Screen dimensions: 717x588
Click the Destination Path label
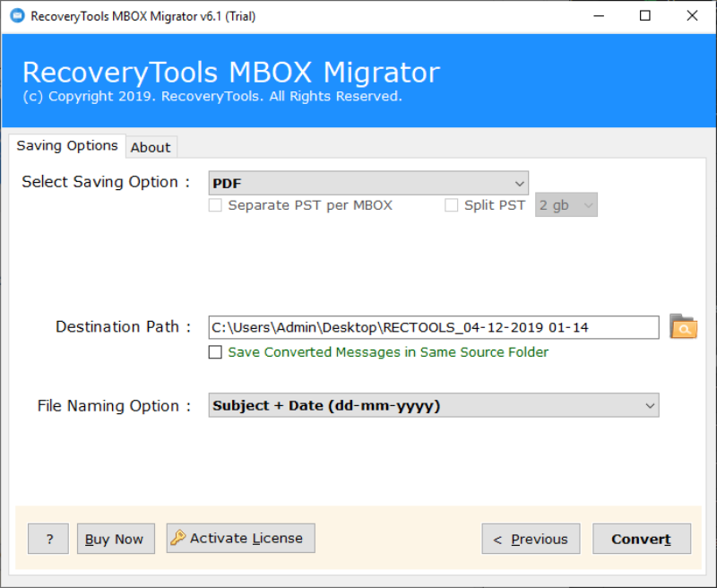coord(123,327)
